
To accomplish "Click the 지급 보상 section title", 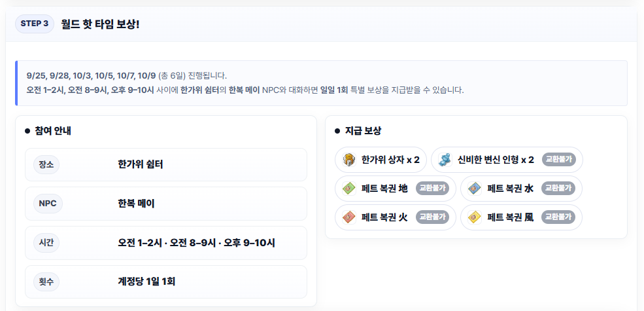I will 362,131.
